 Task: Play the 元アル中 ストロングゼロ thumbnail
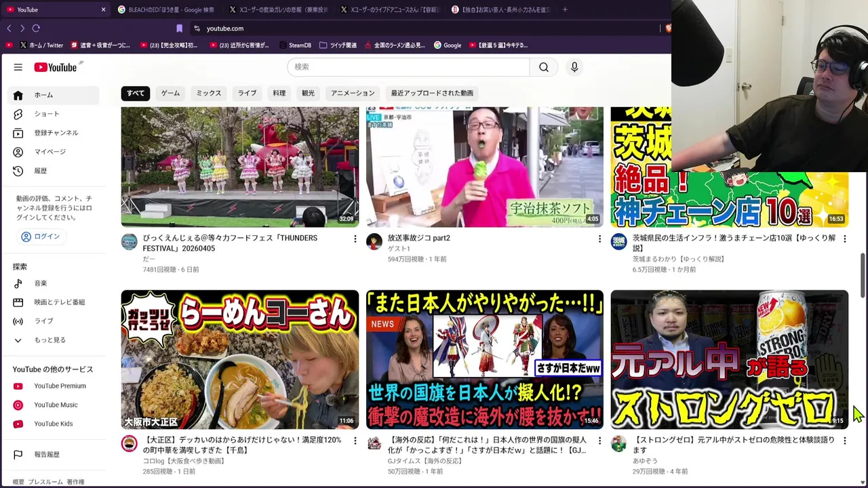[730, 360]
